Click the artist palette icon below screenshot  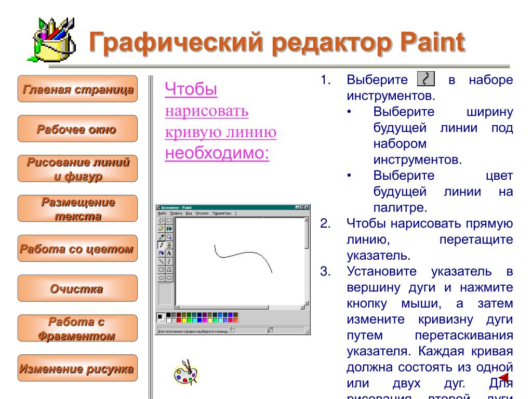click(185, 373)
